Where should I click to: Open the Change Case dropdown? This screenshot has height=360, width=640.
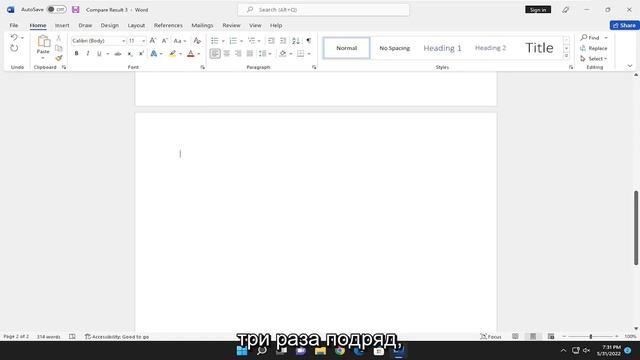click(x=180, y=40)
